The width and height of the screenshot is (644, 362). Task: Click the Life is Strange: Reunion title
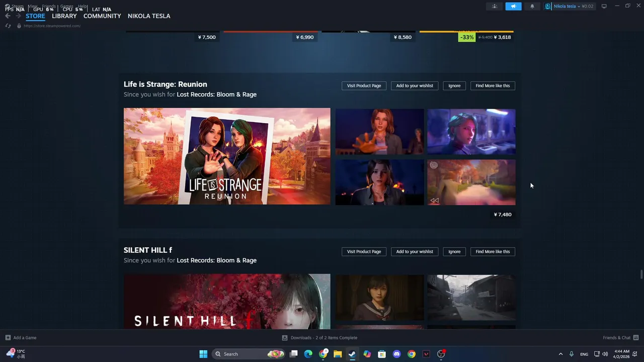[165, 84]
